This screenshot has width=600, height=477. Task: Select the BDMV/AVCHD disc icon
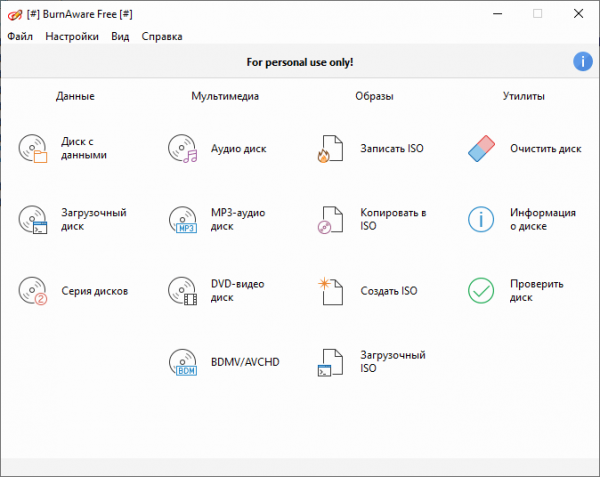pos(183,362)
